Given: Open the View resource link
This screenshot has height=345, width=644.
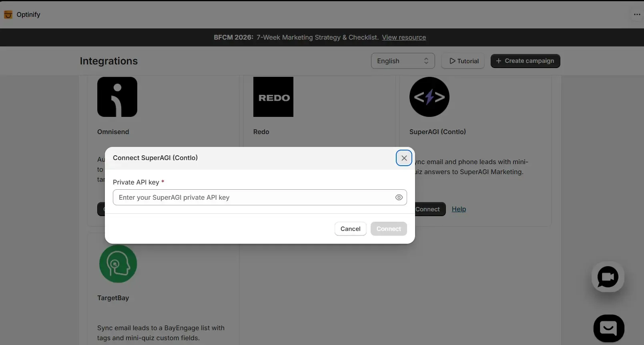Looking at the screenshot, I should [x=404, y=37].
